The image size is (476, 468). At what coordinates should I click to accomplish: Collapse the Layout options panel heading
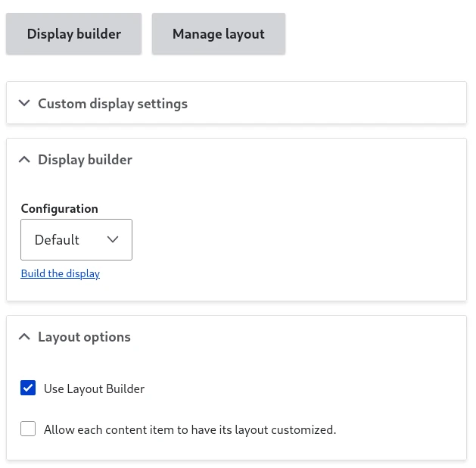click(85, 337)
